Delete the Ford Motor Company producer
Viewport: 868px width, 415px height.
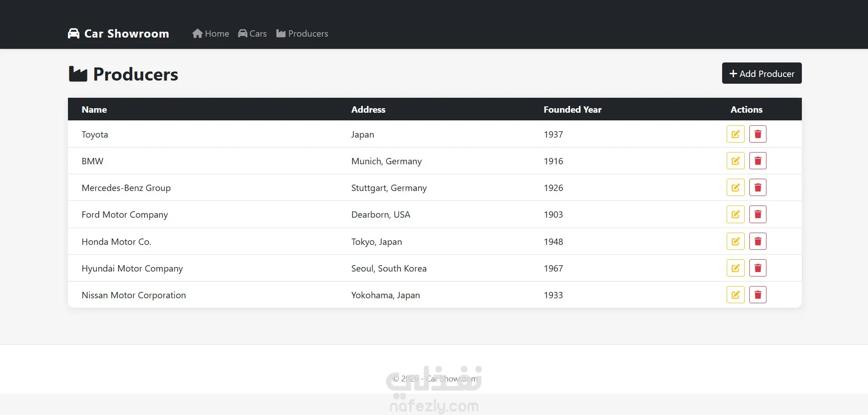(x=757, y=214)
